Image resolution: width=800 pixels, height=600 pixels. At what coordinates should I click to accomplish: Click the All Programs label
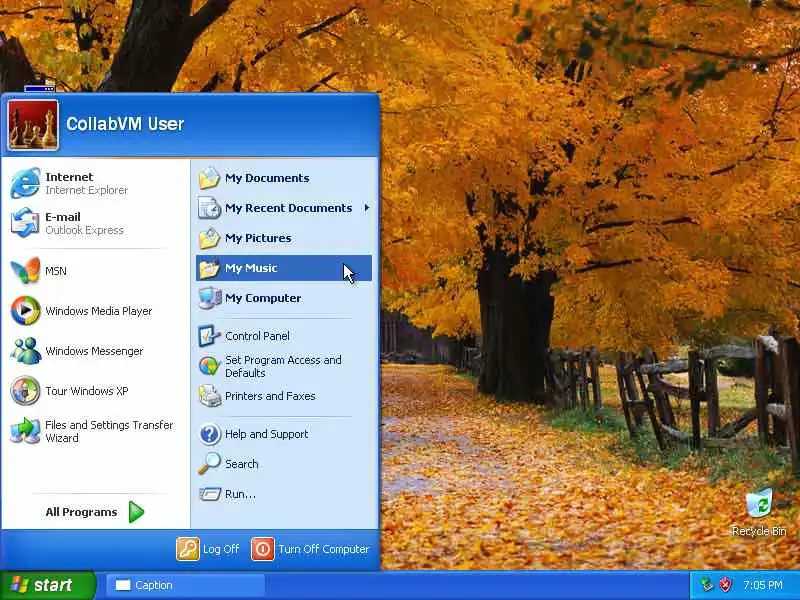click(81, 512)
